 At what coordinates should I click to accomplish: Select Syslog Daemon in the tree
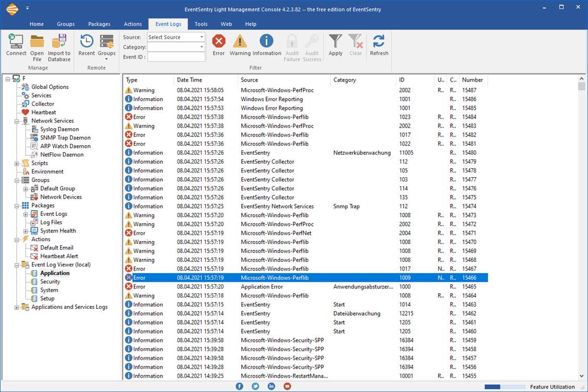[x=60, y=129]
